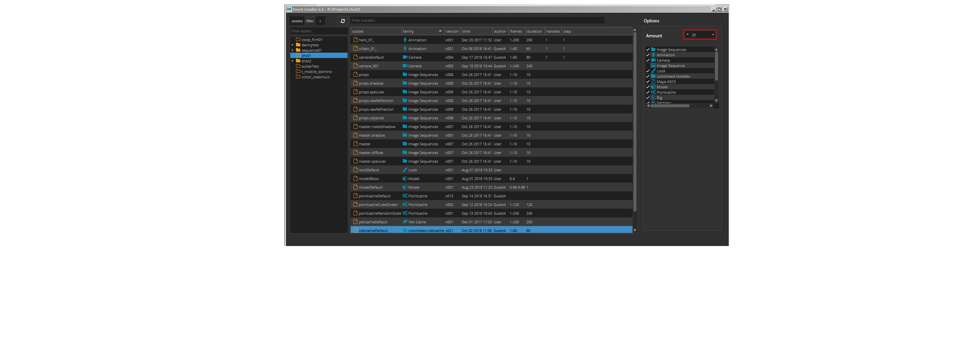980x360 pixels.
Task: Click the Options list horizontal scrollbar
Action: point(670,106)
